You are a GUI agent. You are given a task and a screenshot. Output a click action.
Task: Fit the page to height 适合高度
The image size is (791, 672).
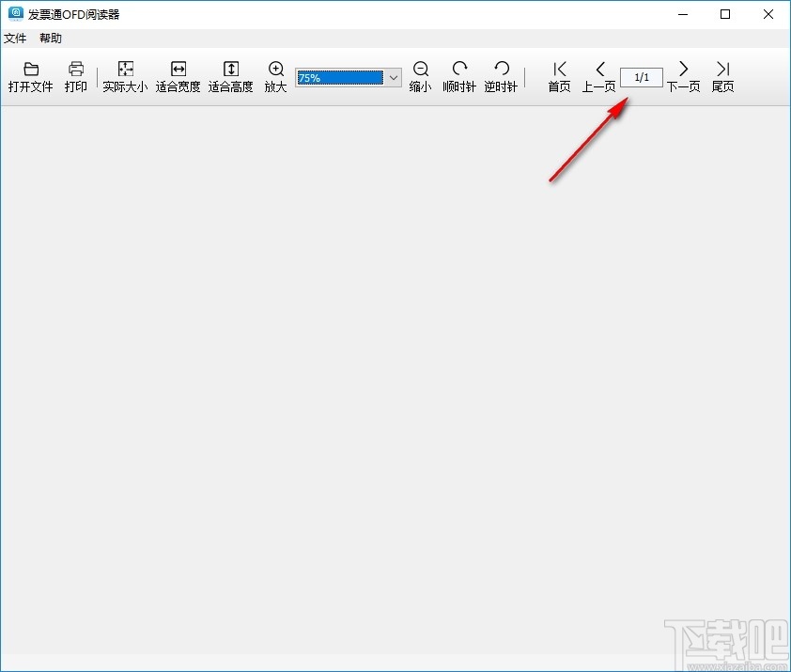230,77
